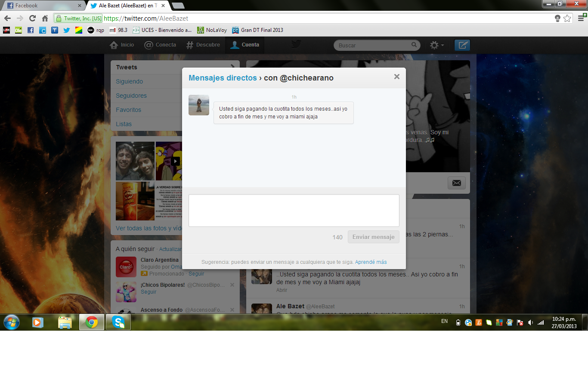The height and width of the screenshot is (372, 588).
Task: Follow ¡Chicos Bipolares! via Seguir
Action: (149, 292)
